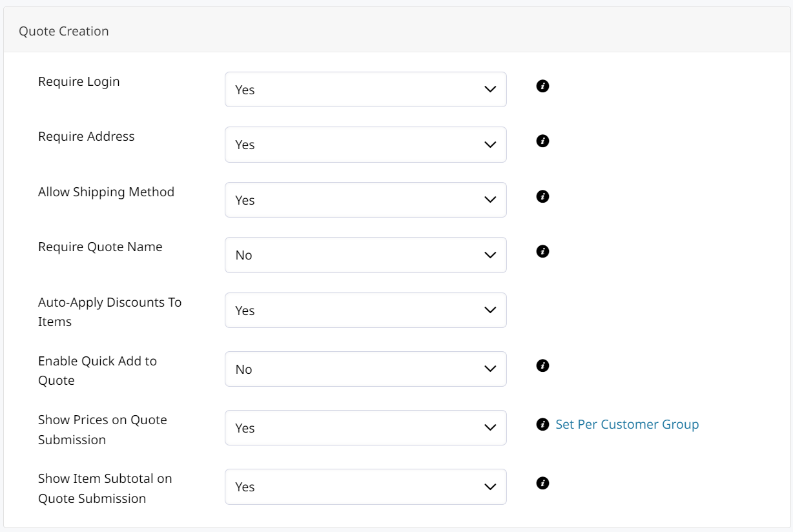Open the Require Login dropdown
This screenshot has height=532, width=793.
(366, 90)
